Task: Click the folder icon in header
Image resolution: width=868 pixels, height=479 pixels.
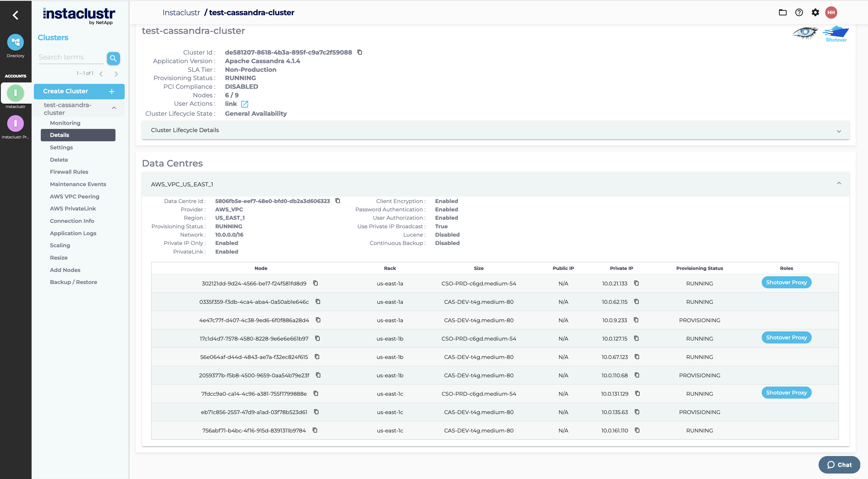Action: tap(783, 12)
